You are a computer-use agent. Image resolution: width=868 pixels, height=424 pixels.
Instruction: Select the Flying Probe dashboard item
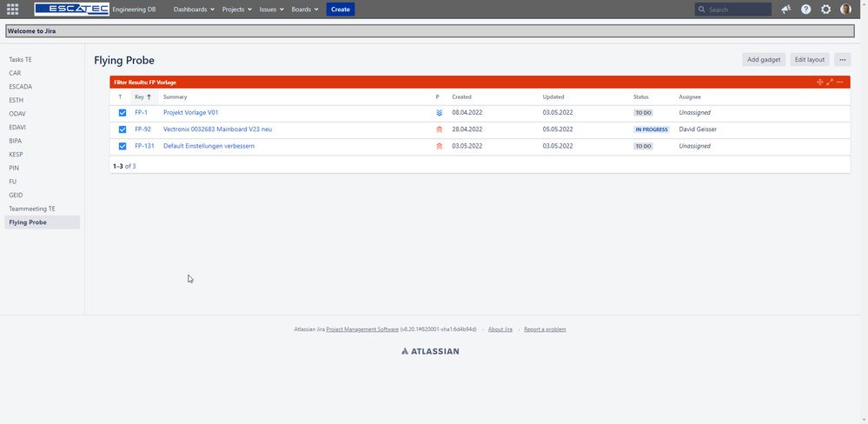pyautogui.click(x=42, y=222)
